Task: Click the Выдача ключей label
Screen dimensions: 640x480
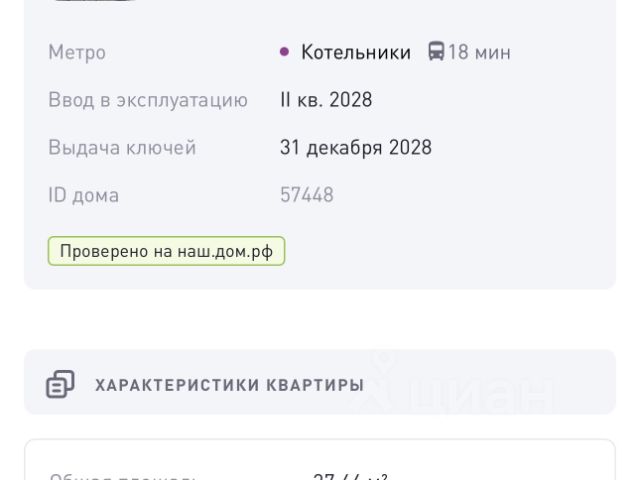Action: 122,147
